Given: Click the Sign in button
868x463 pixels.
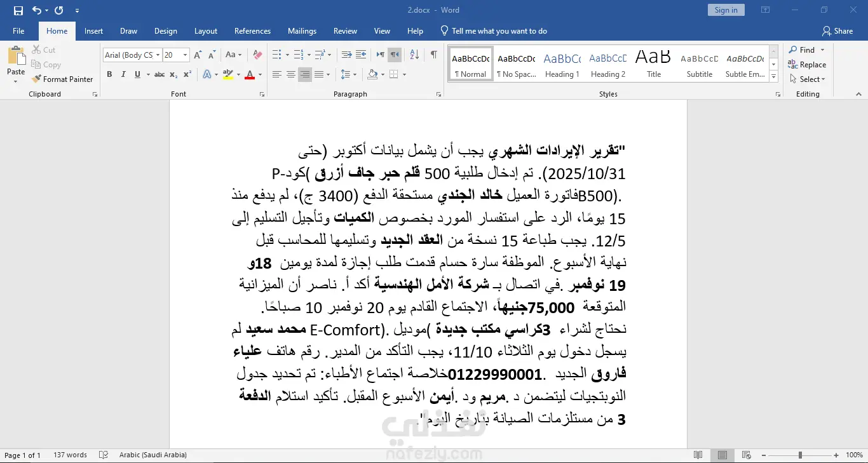Looking at the screenshot, I should click(x=726, y=10).
